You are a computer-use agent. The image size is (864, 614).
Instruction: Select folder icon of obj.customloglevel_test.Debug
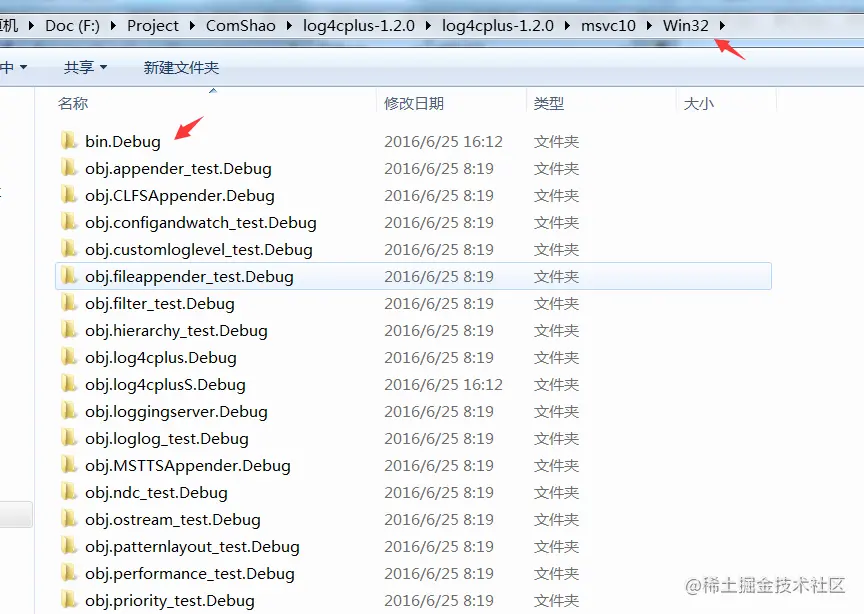tap(68, 249)
